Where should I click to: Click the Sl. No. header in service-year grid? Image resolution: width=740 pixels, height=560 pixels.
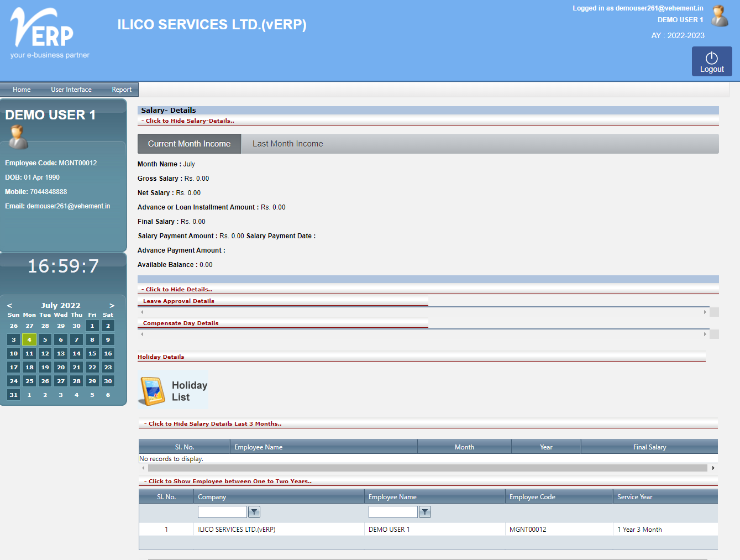(x=166, y=497)
